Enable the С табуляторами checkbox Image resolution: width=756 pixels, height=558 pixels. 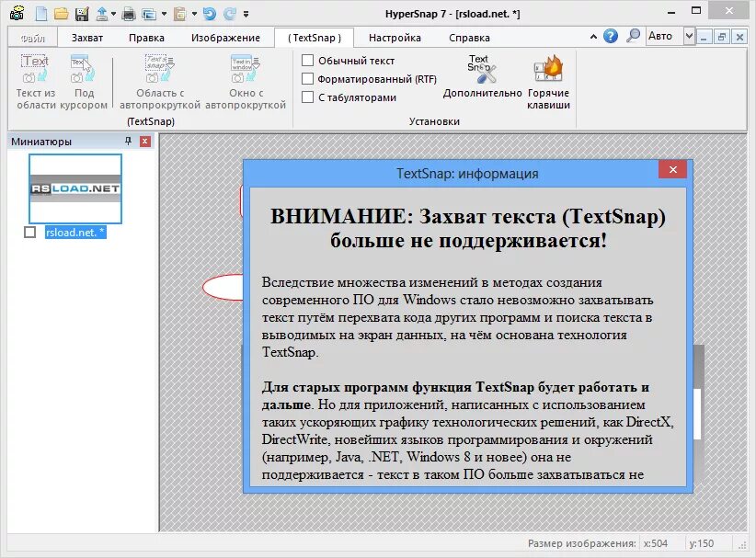307,97
